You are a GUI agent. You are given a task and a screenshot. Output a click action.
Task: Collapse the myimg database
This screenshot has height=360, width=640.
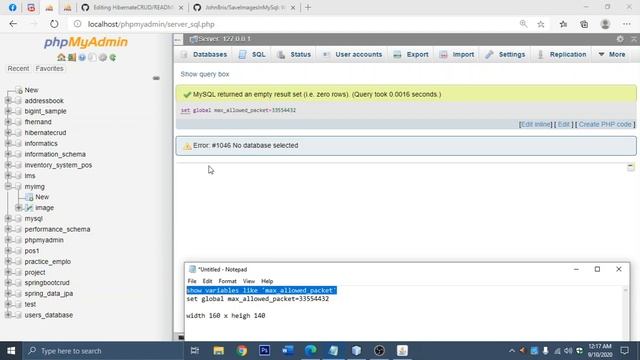tap(8, 186)
